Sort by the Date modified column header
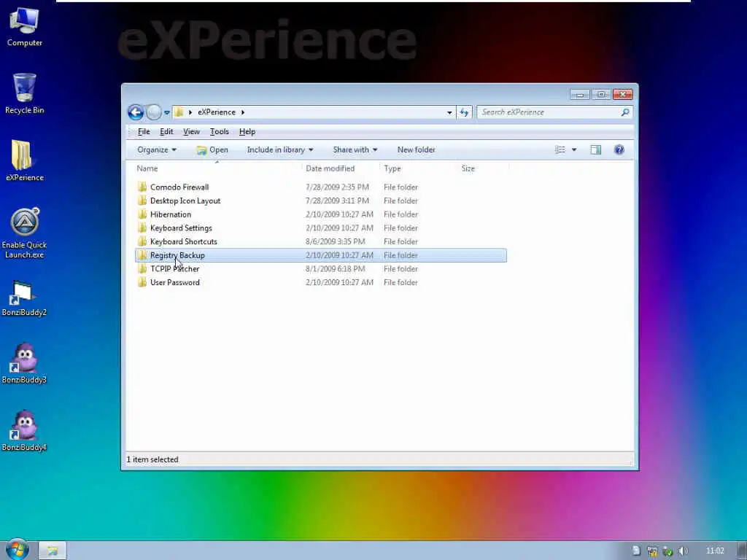The height and width of the screenshot is (560, 747). (x=341, y=168)
